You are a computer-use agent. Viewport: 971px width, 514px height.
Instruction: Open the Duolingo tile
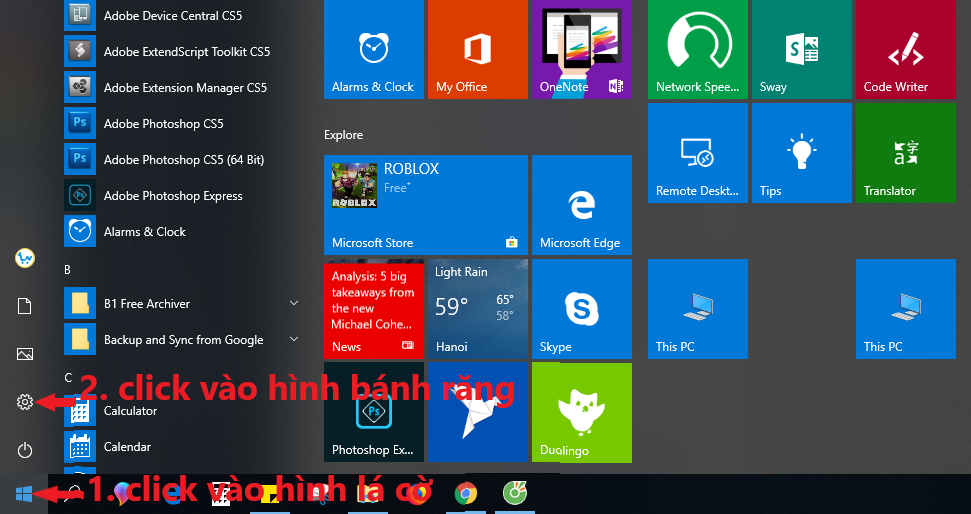[582, 412]
